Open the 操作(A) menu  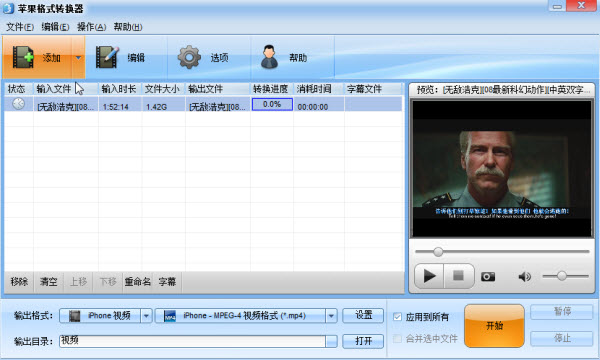[x=91, y=27]
